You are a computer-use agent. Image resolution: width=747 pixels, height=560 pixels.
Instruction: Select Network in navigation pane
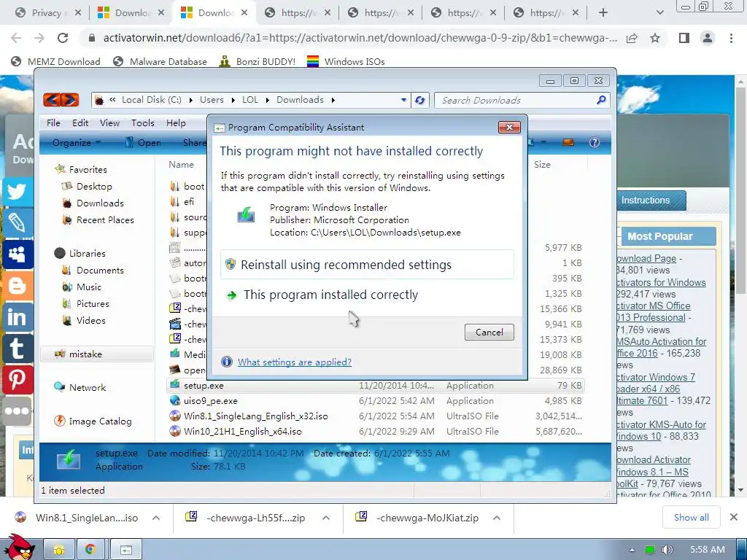(x=88, y=388)
